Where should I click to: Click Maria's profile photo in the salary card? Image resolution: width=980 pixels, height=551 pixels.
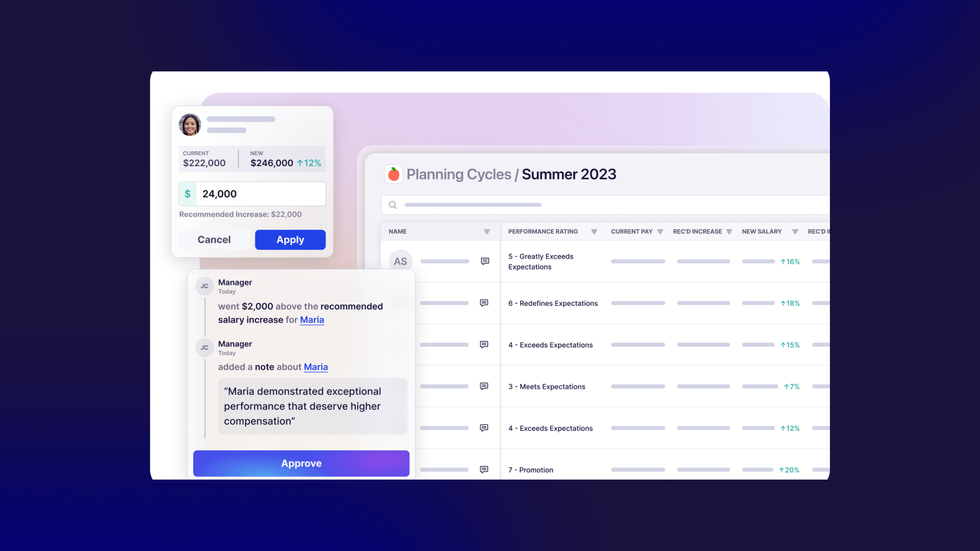[190, 124]
